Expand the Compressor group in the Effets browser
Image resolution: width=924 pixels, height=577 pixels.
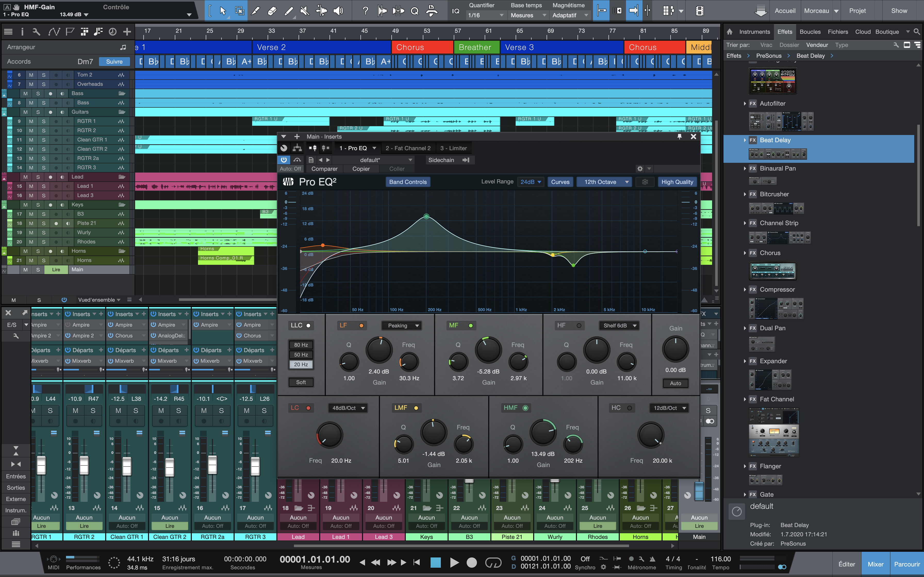tap(745, 289)
